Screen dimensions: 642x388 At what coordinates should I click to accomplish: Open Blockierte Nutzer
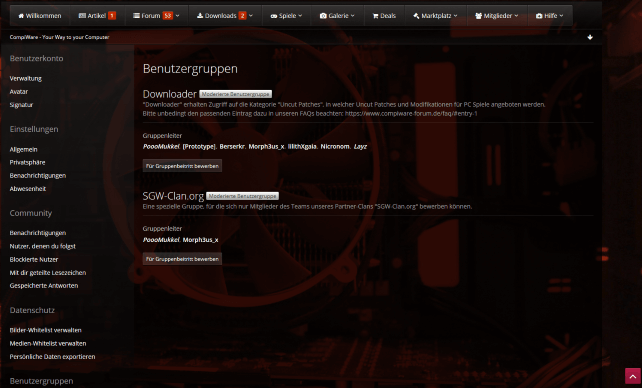click(34, 259)
